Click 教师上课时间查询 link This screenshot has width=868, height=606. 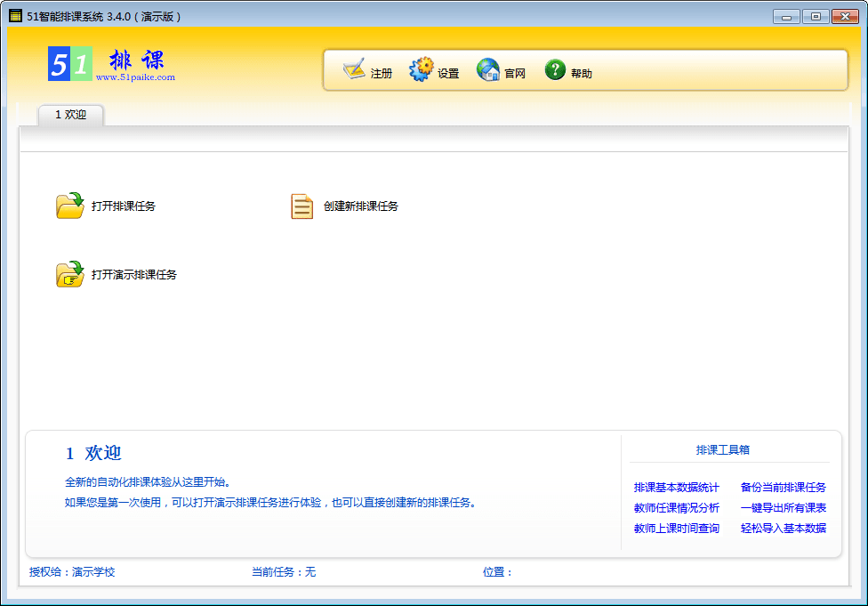pyautogui.click(x=676, y=529)
